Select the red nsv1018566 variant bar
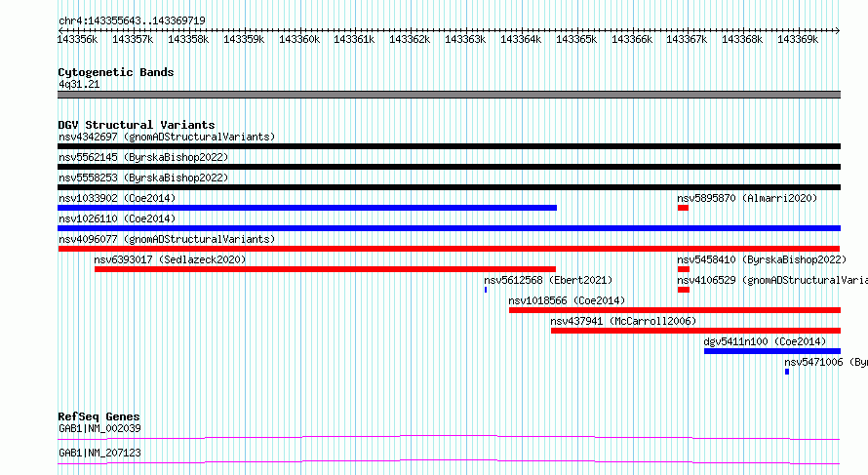Screen dimensions: 868x475 pyautogui.click(x=675, y=310)
